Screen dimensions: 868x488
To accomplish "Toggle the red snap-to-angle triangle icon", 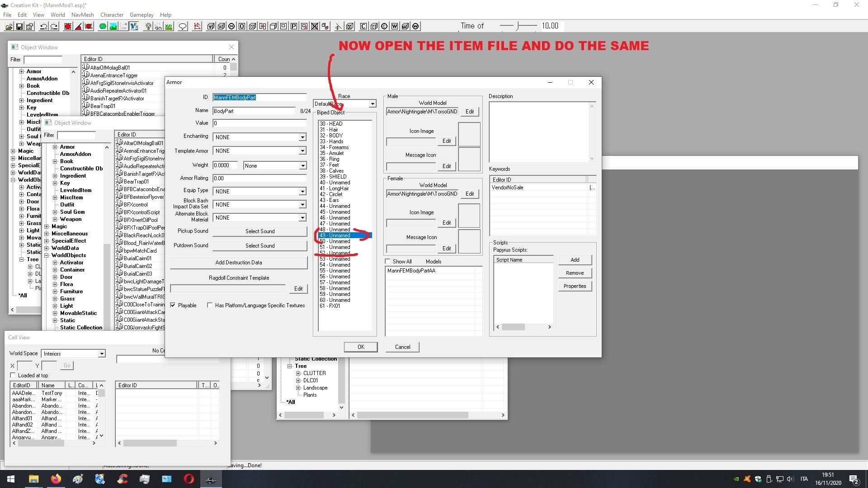I will [79, 26].
